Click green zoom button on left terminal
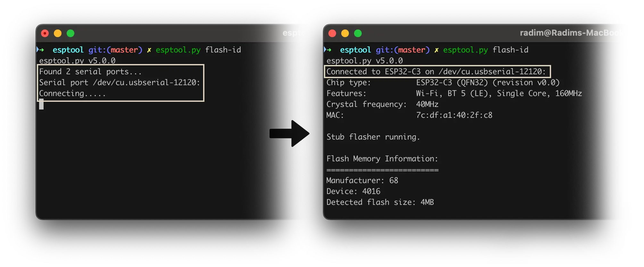This screenshot has width=644, height=267. (70, 33)
